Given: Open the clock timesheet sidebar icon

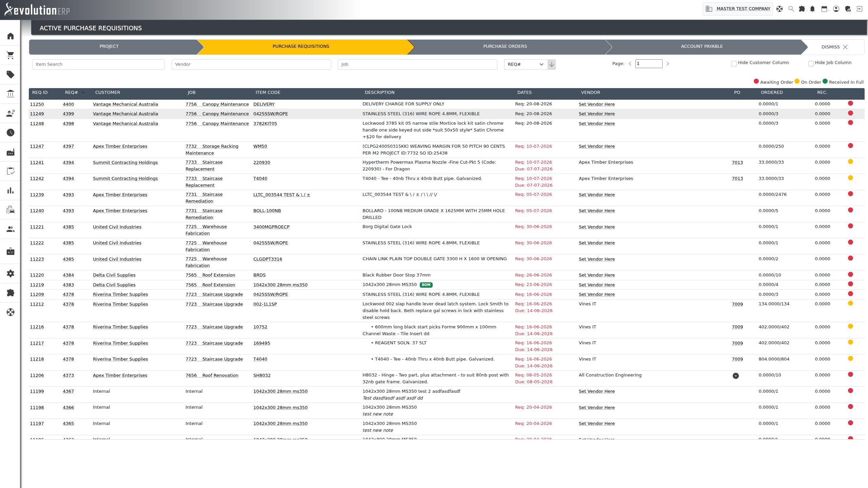Looking at the screenshot, I should [x=11, y=133].
